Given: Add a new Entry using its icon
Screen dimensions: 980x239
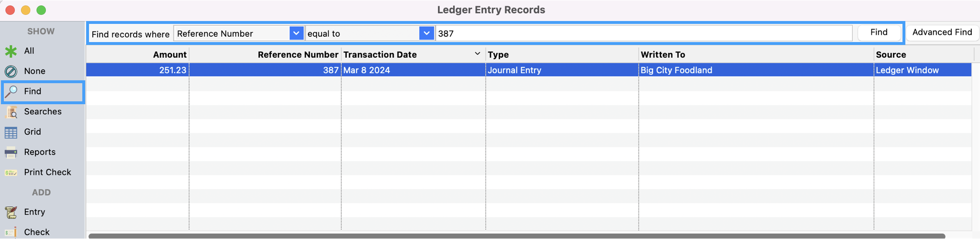Looking at the screenshot, I should pos(11,212).
